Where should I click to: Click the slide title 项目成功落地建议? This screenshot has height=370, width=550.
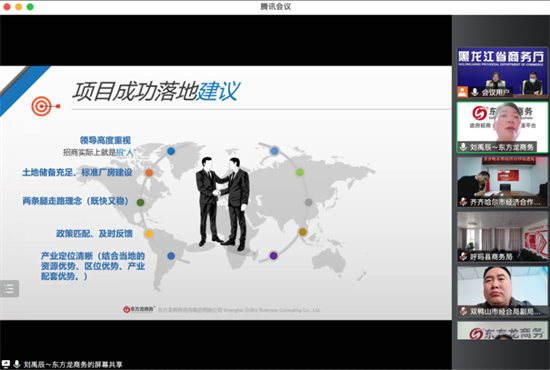(156, 91)
